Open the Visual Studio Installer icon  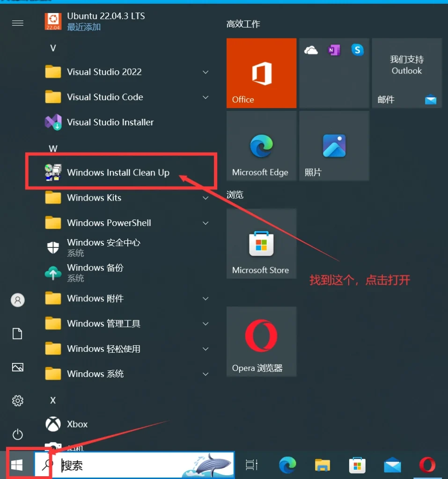click(x=53, y=122)
